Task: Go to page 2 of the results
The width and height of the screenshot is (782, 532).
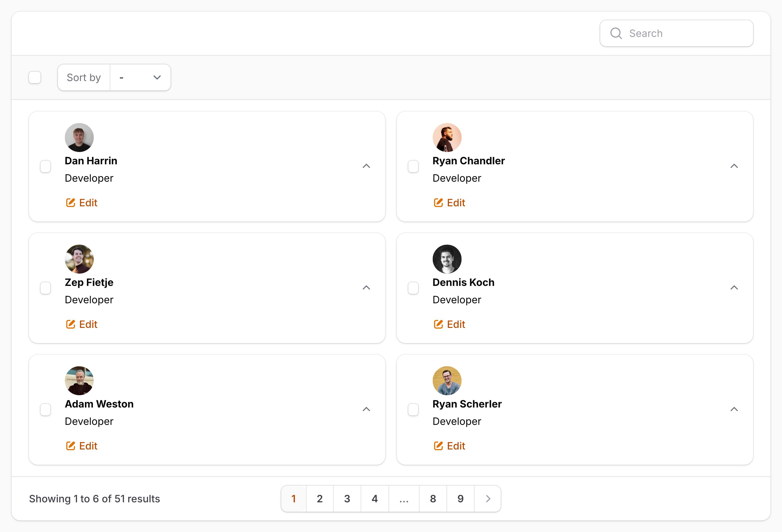Action: pyautogui.click(x=320, y=499)
